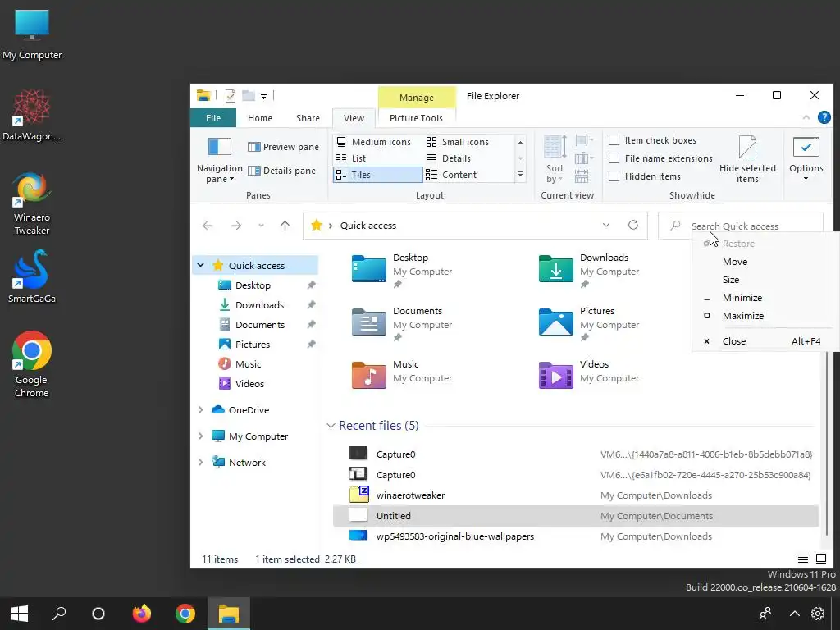
Task: Expand the OneDrive tree node
Action: point(200,410)
